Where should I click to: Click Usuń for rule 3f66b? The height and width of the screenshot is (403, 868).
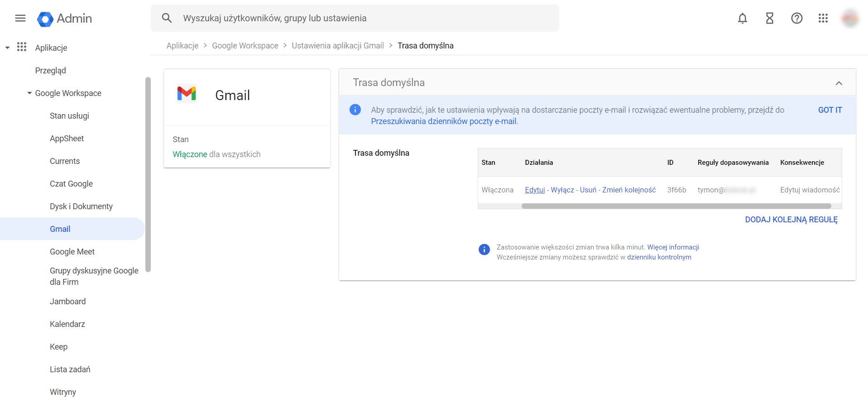(588, 190)
